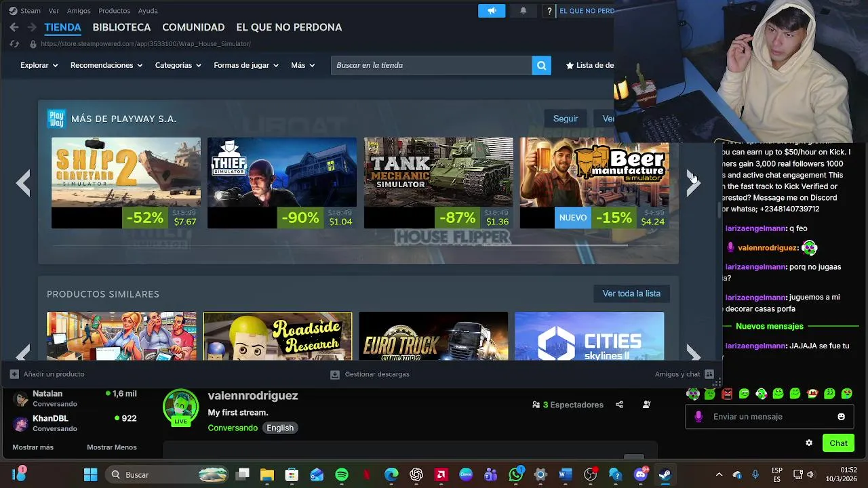Open the Roadside Research thumbnail
The height and width of the screenshot is (488, 868).
click(x=277, y=336)
